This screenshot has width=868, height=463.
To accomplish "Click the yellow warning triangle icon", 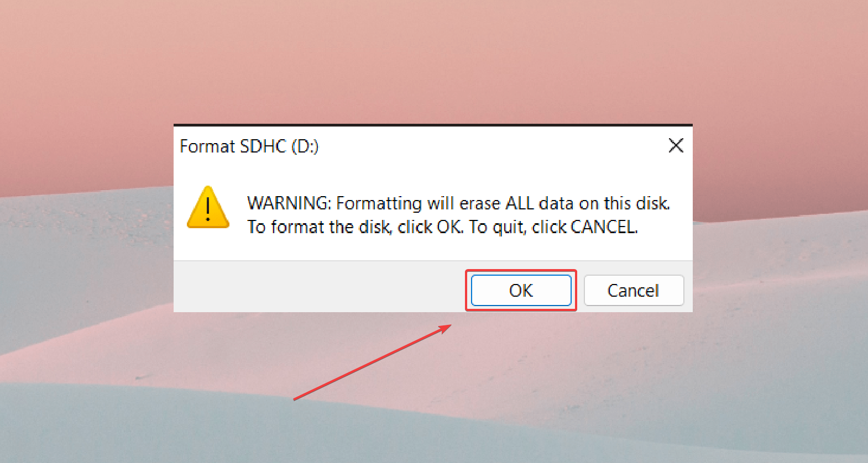I will (208, 208).
